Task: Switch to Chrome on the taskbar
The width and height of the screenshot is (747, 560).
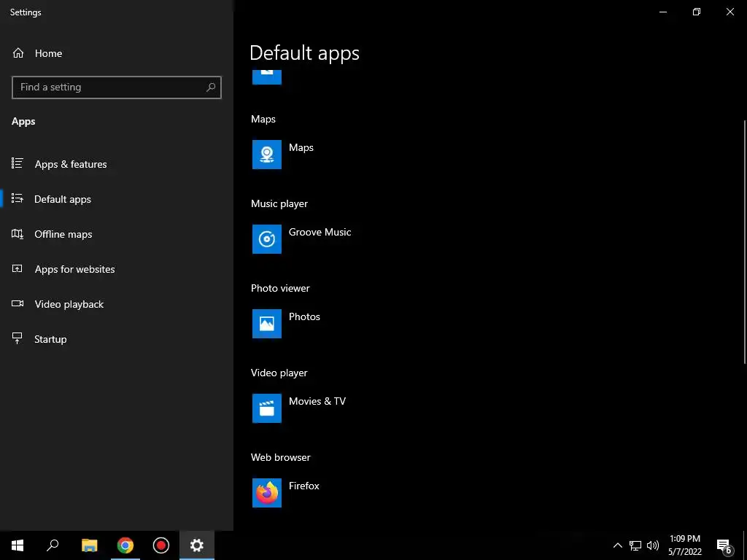Action: click(125, 545)
